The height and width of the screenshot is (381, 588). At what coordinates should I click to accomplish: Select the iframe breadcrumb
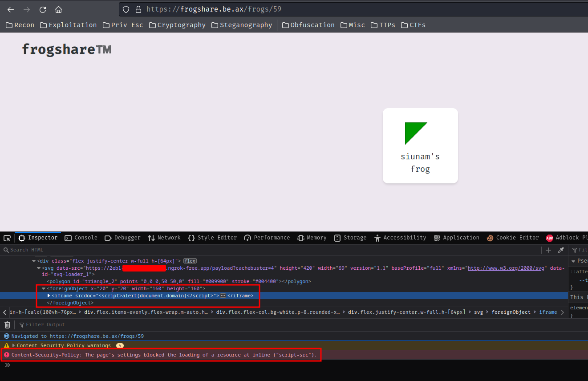(x=548, y=312)
